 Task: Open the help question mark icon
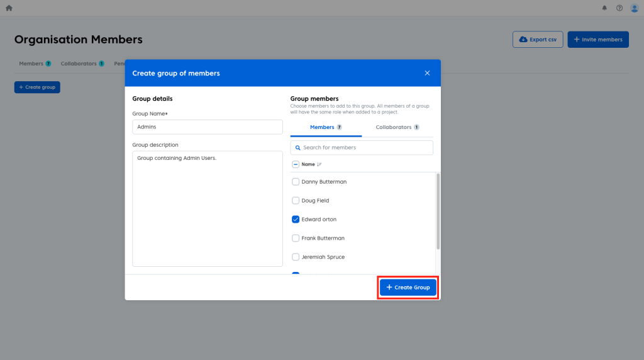coord(619,8)
